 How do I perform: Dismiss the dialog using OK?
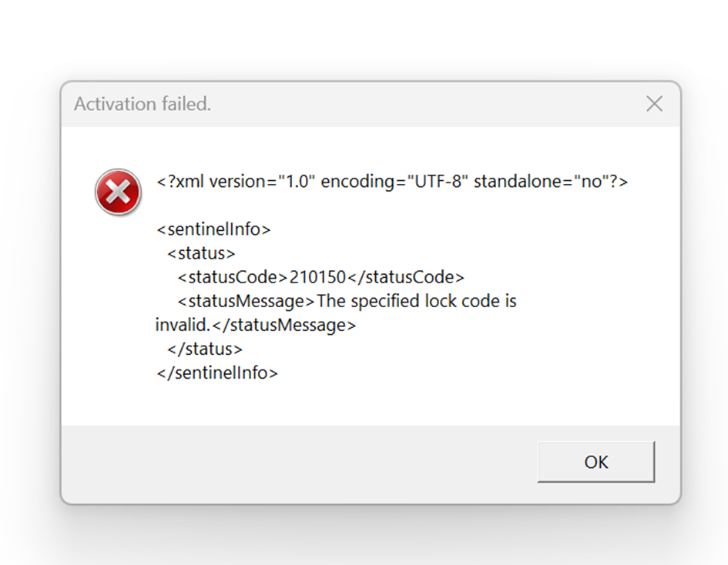595,462
